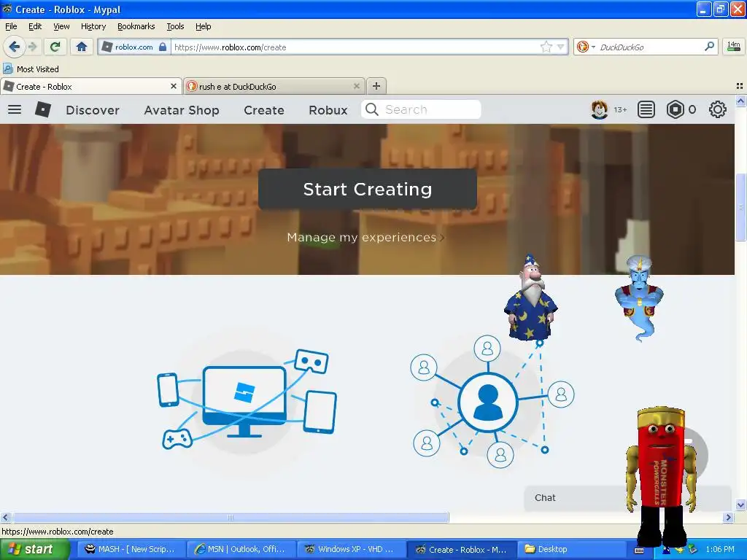This screenshot has width=747, height=560.
Task: Close the Create - Roblox tab
Action: tap(174, 86)
